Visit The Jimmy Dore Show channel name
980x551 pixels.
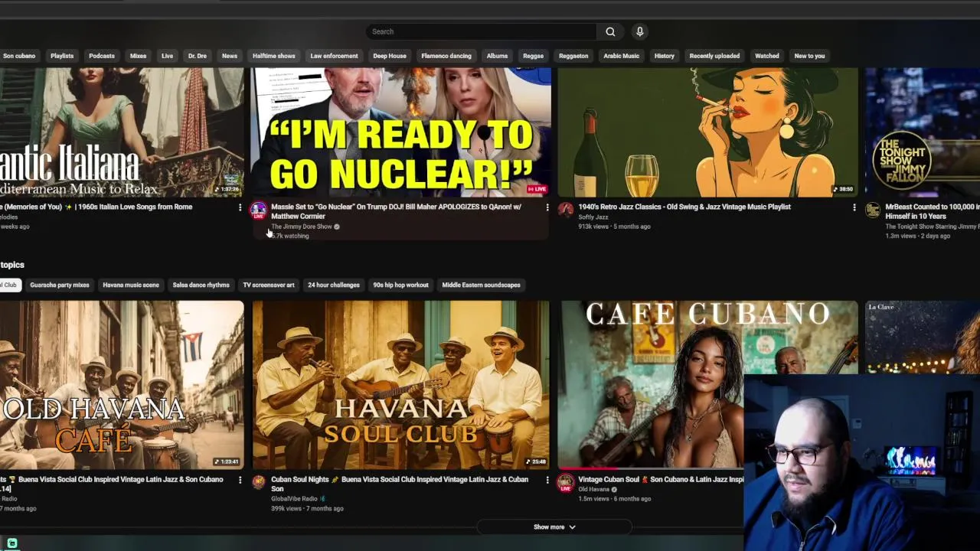tap(302, 227)
